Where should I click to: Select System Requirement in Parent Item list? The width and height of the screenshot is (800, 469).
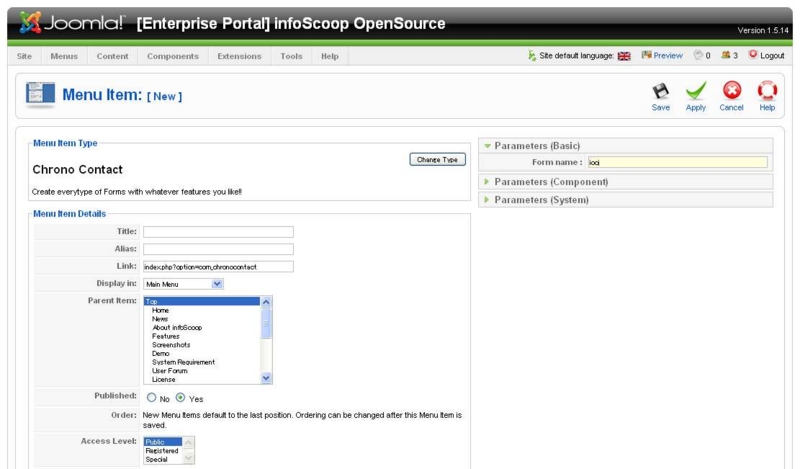click(x=202, y=362)
